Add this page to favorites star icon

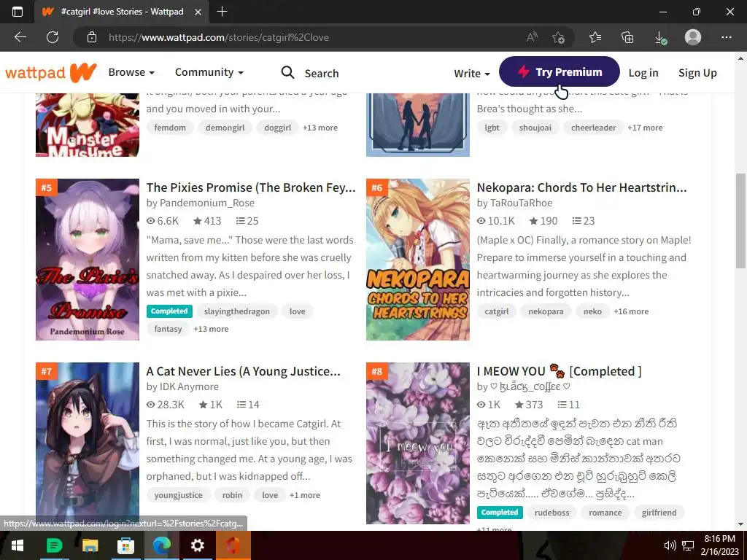click(558, 37)
